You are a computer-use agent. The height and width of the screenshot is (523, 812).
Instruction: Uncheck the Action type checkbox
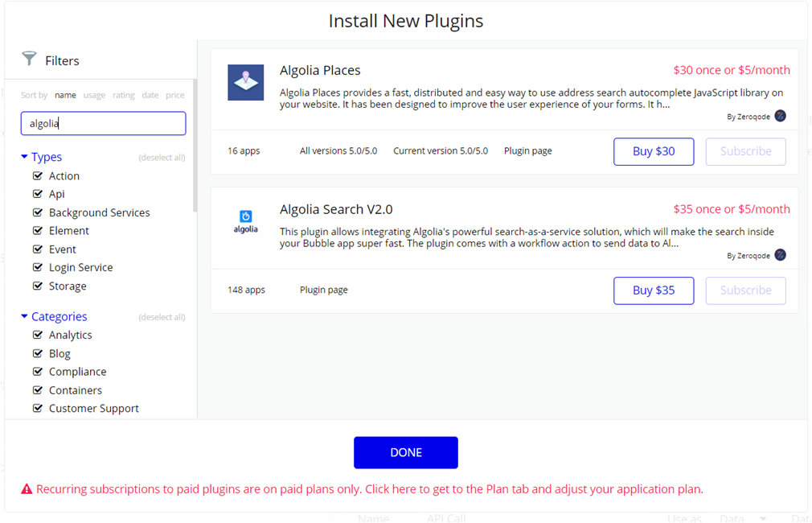pos(37,175)
